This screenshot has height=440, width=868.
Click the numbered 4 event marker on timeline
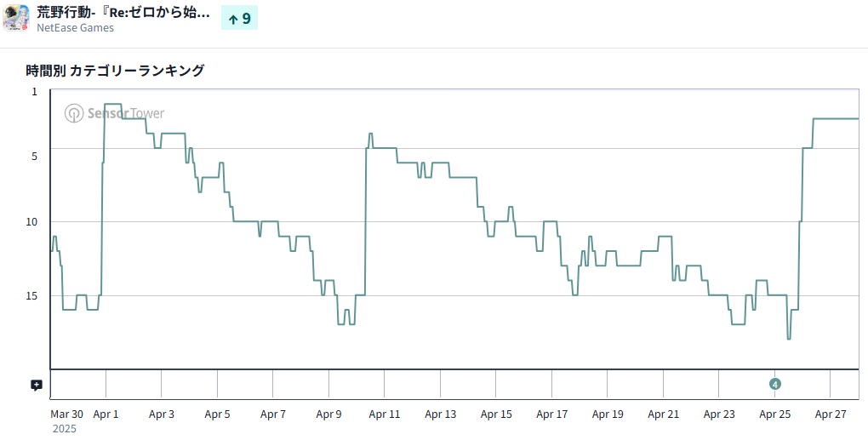pos(774,384)
